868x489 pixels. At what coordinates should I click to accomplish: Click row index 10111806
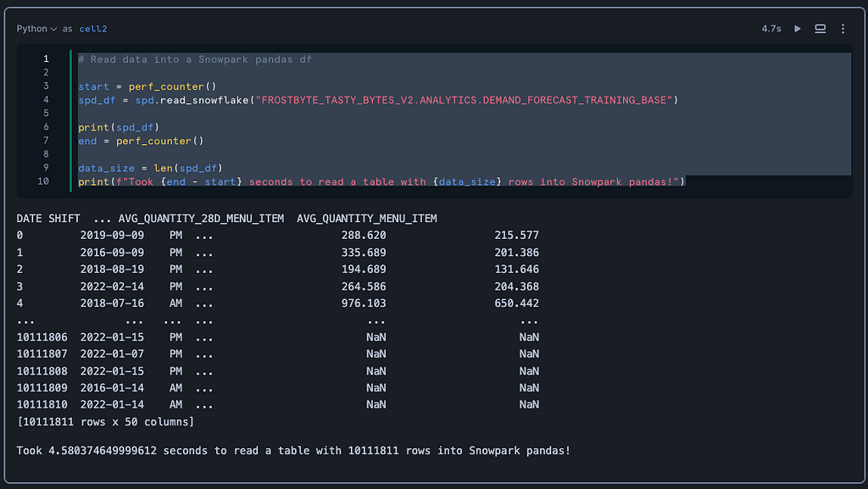click(x=42, y=337)
